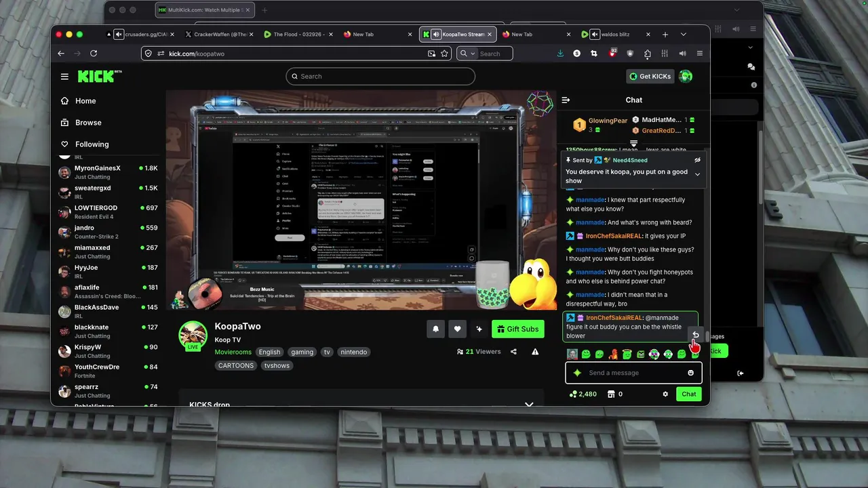The image size is (868, 488).
Task: Insert the first emote in chat row
Action: click(x=572, y=354)
